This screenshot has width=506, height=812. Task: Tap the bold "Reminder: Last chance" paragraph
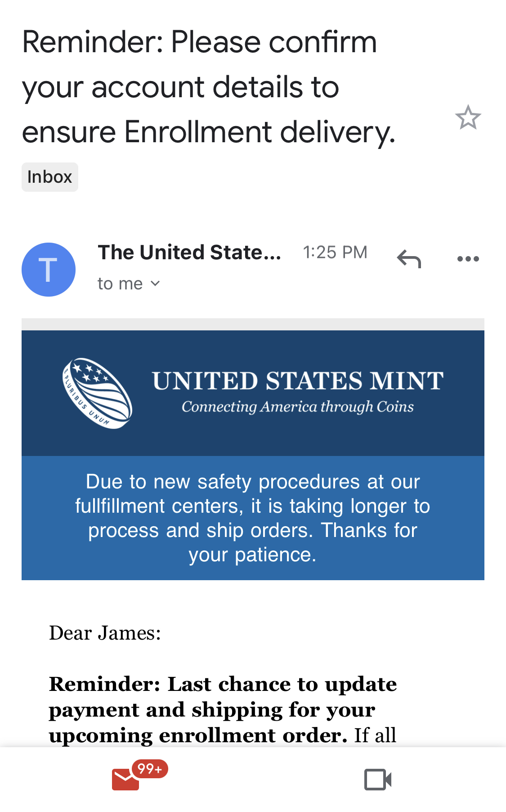coord(223,710)
